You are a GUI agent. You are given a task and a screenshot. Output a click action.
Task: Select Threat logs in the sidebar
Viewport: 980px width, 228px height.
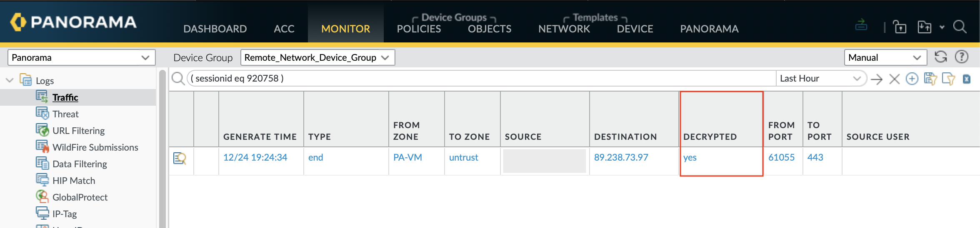(x=65, y=114)
